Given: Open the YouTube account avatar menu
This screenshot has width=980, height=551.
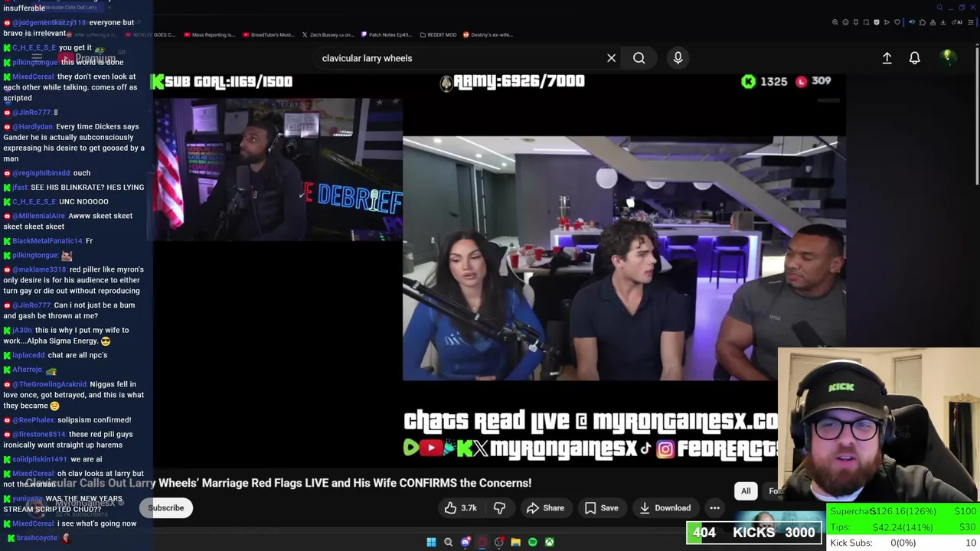Looking at the screenshot, I should (x=947, y=57).
